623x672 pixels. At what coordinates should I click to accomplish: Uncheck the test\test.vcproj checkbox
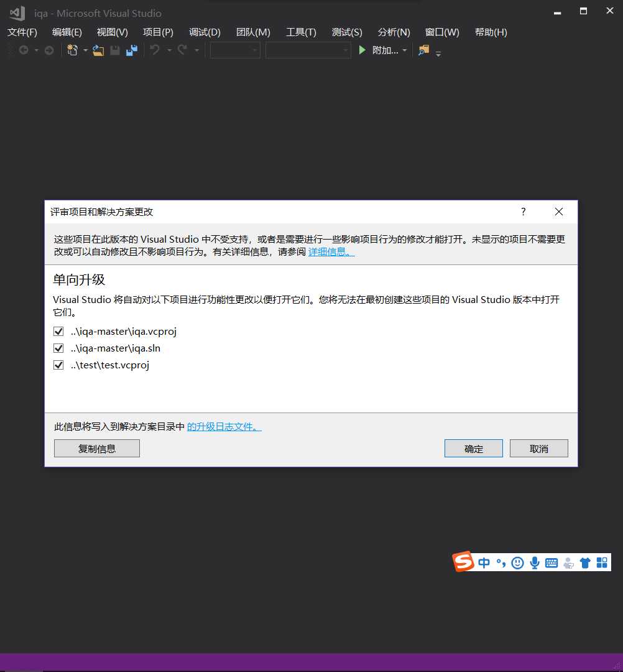(58, 365)
